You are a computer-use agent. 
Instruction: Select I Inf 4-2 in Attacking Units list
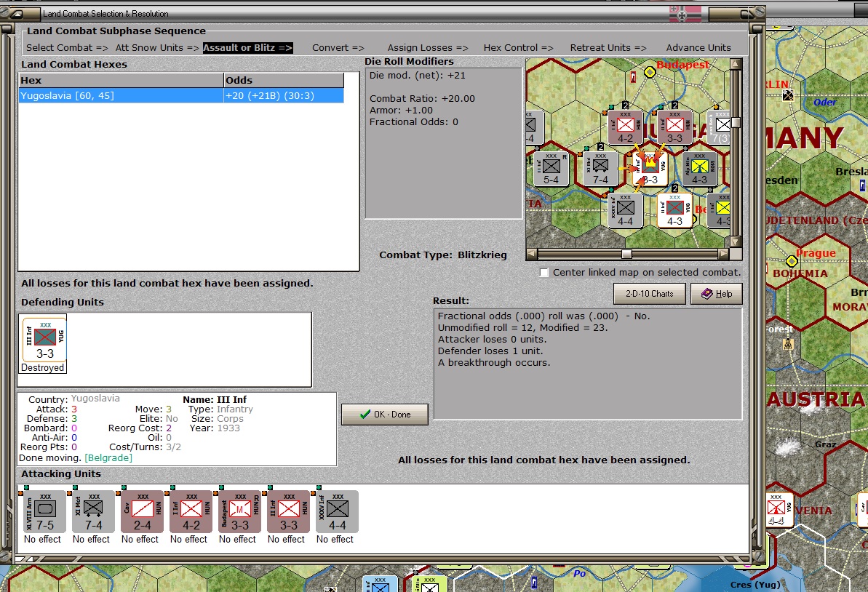pos(191,511)
